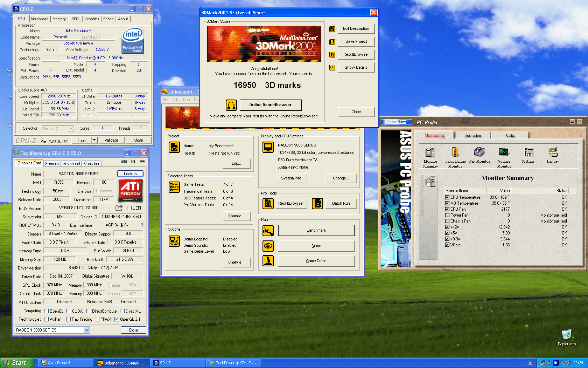
Task: Open the RADEON 9800 SERIES dropdown
Action: coord(87,330)
